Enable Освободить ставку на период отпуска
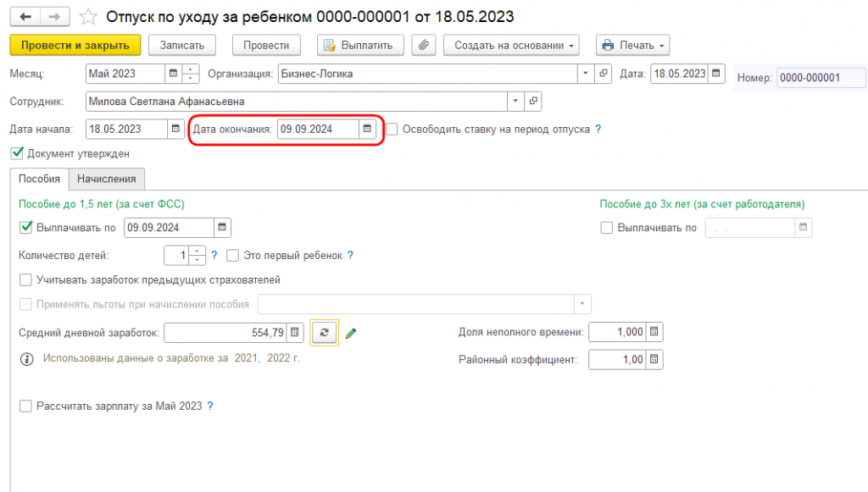868x492 pixels. [x=392, y=130]
